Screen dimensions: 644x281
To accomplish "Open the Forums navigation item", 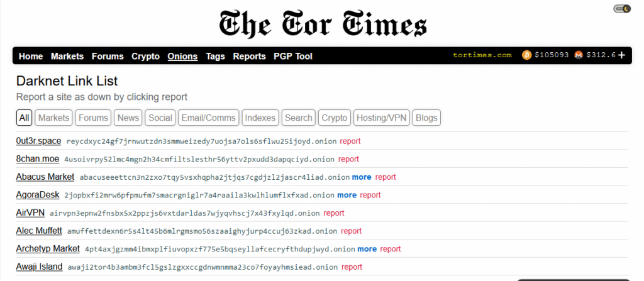I will tap(108, 57).
